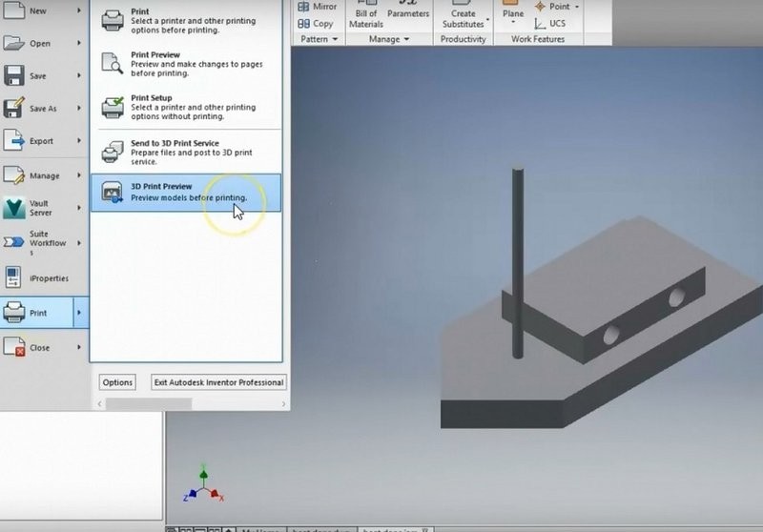Click Exit Autodesk Inventor Professional button
Viewport: 763px width, 532px height.
click(218, 382)
